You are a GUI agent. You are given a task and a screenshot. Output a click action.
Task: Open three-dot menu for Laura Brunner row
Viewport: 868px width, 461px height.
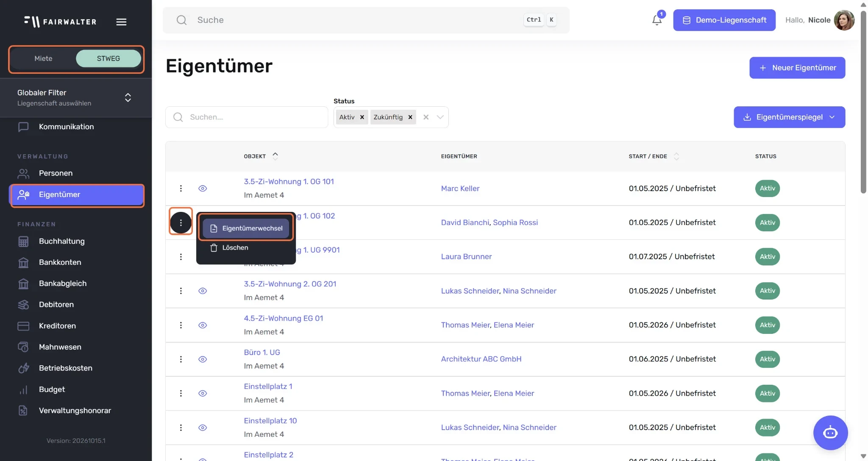pos(181,257)
